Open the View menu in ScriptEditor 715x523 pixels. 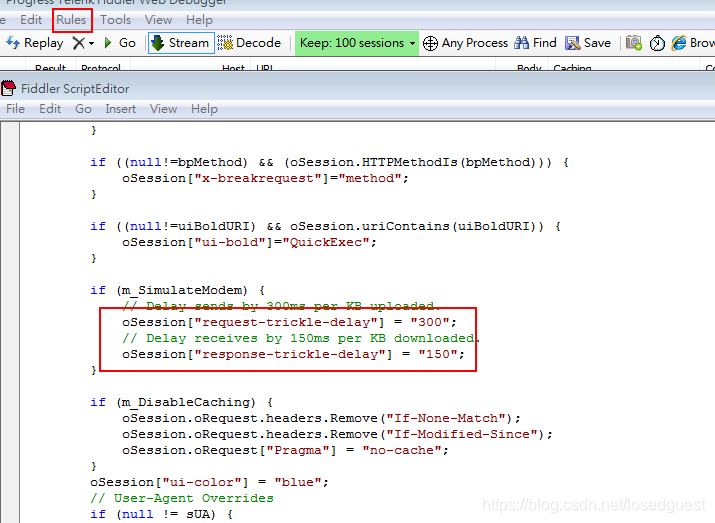coord(163,109)
